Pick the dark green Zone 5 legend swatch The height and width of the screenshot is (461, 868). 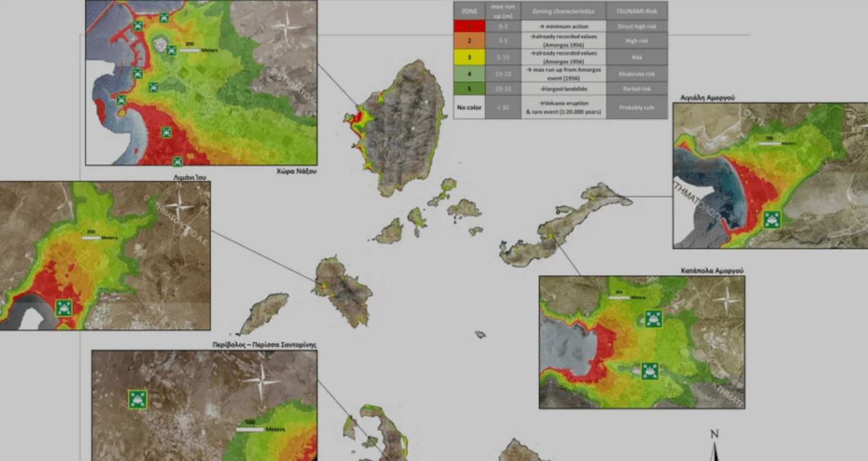[469, 88]
